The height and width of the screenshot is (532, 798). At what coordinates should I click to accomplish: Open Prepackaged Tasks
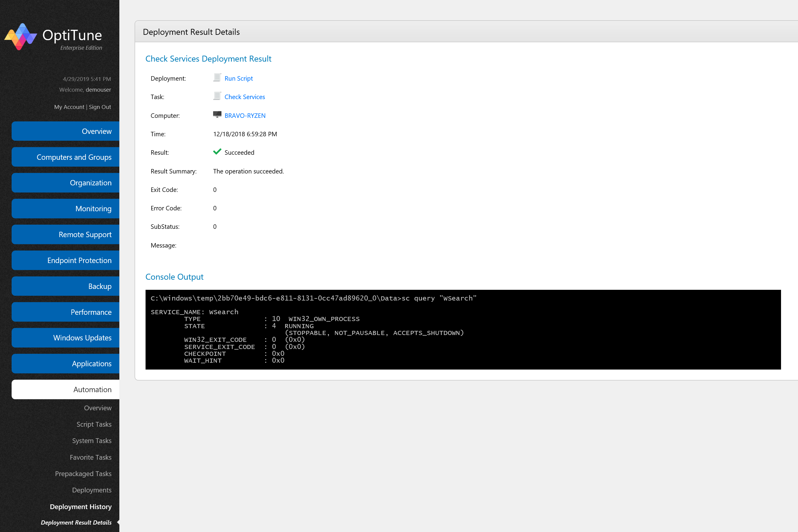[83, 474]
